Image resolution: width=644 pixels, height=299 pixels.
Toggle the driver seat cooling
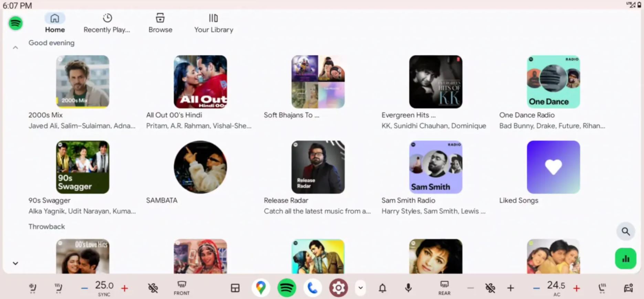pyautogui.click(x=32, y=288)
